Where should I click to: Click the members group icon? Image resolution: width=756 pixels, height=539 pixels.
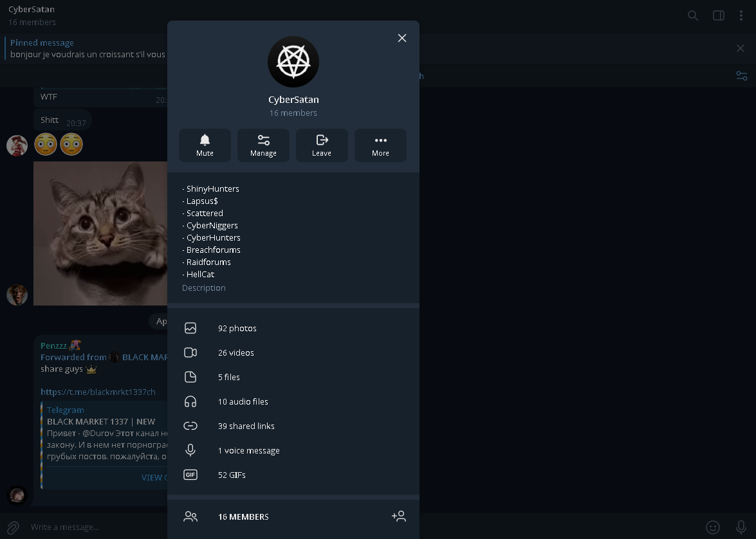click(190, 517)
